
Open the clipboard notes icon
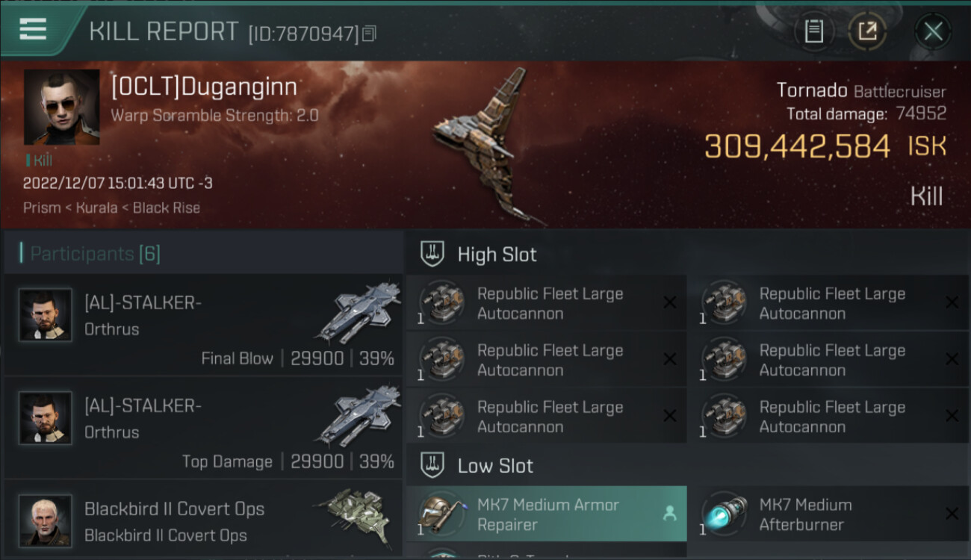pos(813,31)
